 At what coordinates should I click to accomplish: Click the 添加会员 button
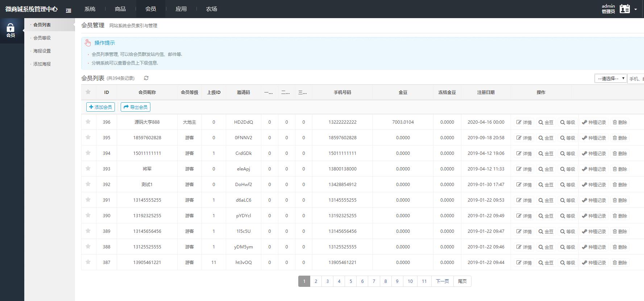pos(100,107)
